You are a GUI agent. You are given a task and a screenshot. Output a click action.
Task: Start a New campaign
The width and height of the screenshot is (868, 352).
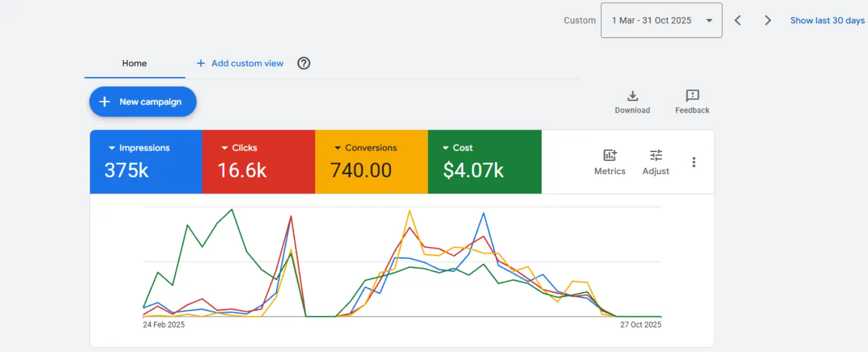tap(143, 102)
